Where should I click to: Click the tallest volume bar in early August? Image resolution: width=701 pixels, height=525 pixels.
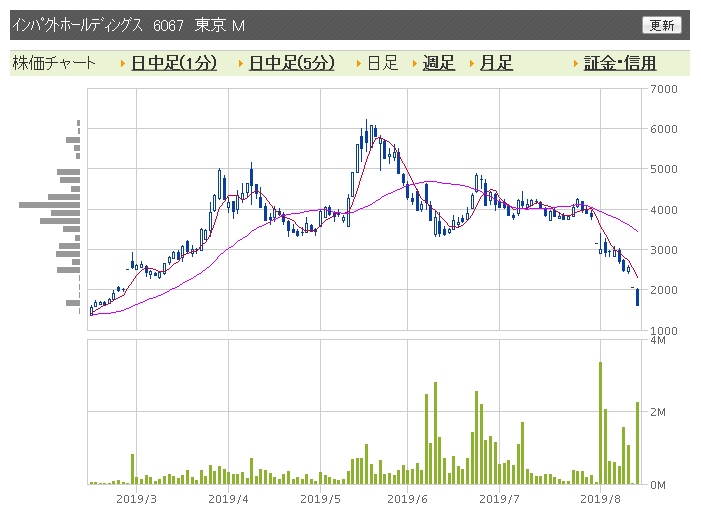click(x=600, y=423)
